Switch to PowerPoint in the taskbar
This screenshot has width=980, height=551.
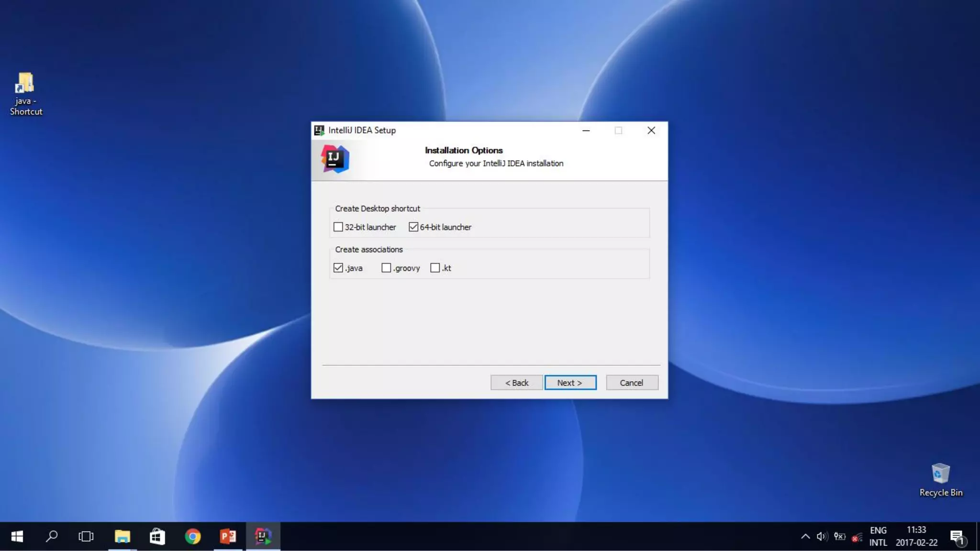pos(228,537)
